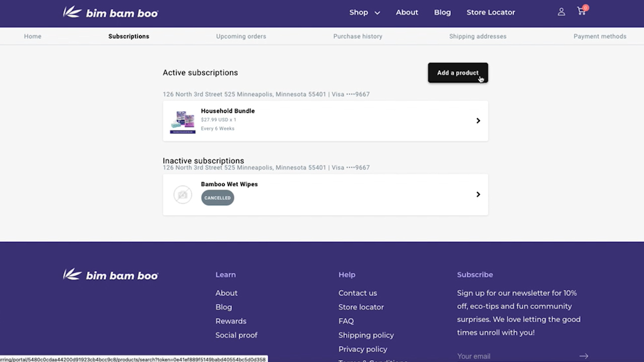Screen dimensions: 644x362
Task: Expand the Shop dropdown menu
Action: (x=365, y=13)
